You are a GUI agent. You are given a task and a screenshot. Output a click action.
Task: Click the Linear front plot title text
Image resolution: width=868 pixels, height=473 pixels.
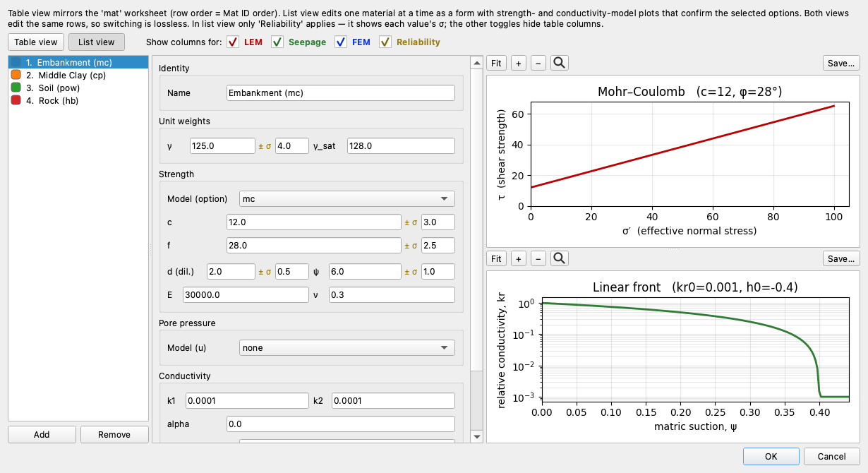point(695,287)
